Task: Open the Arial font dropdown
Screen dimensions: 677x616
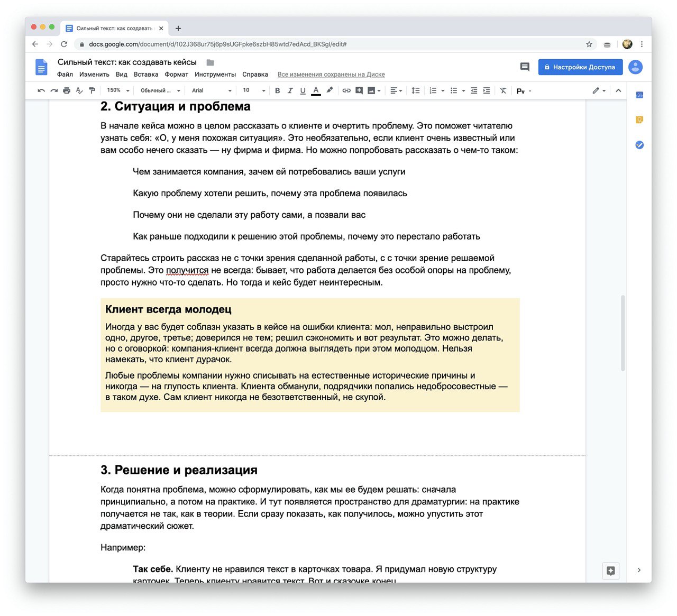Action: tap(212, 90)
